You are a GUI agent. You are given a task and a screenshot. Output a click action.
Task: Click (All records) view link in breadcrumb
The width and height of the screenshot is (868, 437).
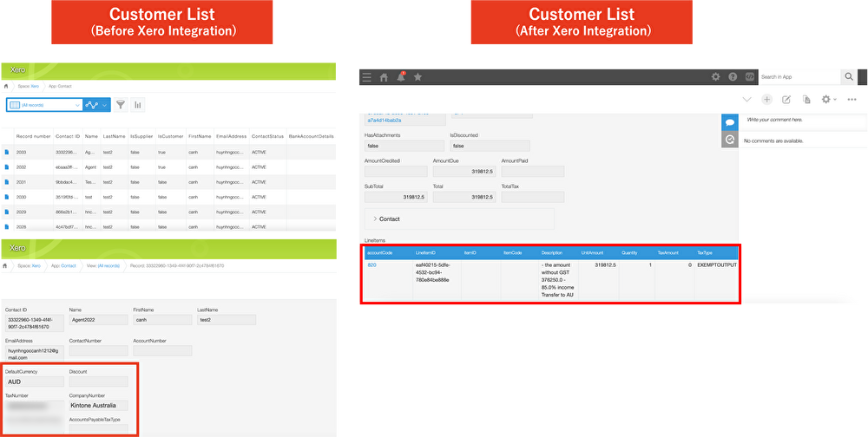click(x=108, y=265)
